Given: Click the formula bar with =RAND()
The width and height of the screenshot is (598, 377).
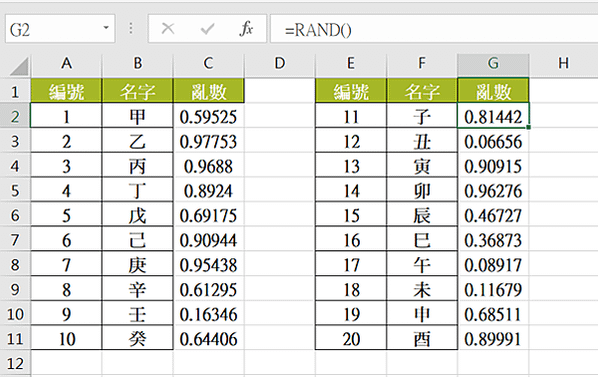Looking at the screenshot, I should [x=434, y=29].
